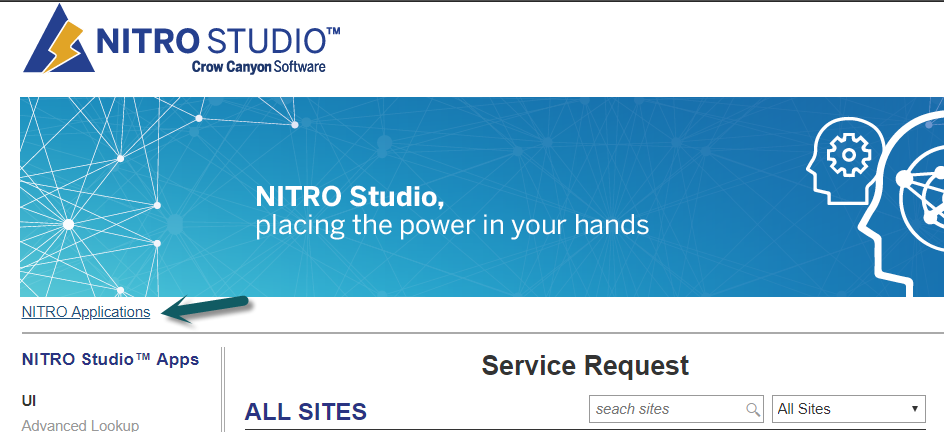
Task: Click the magnifier icon in site search
Action: 753,410
